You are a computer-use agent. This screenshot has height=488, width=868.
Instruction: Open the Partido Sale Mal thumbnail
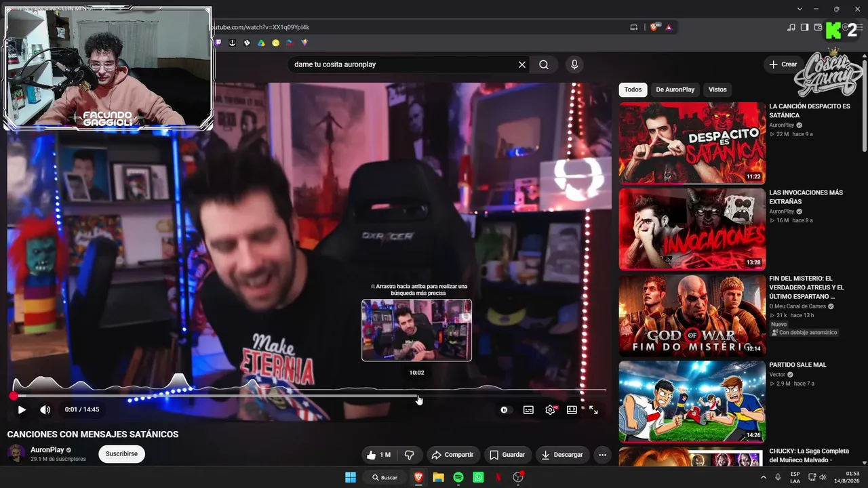[x=692, y=401]
